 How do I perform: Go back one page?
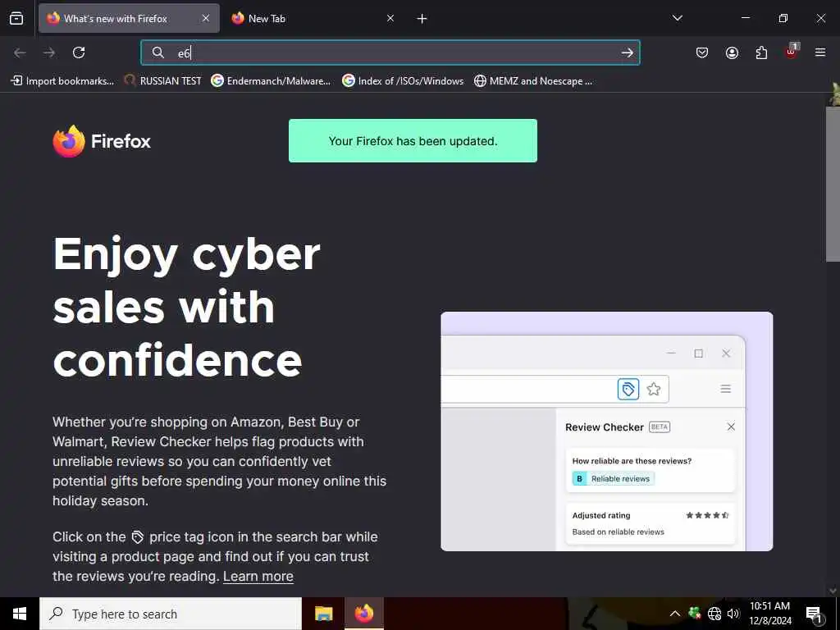pyautogui.click(x=20, y=52)
